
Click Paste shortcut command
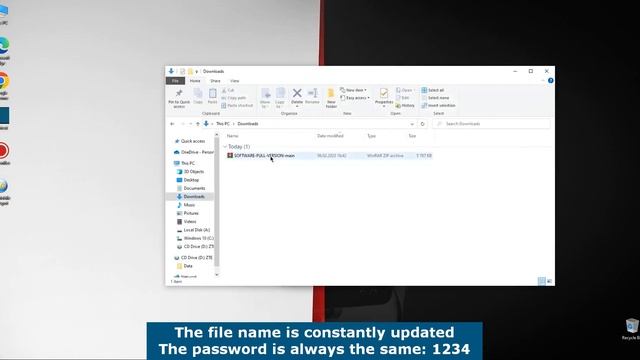(237, 106)
